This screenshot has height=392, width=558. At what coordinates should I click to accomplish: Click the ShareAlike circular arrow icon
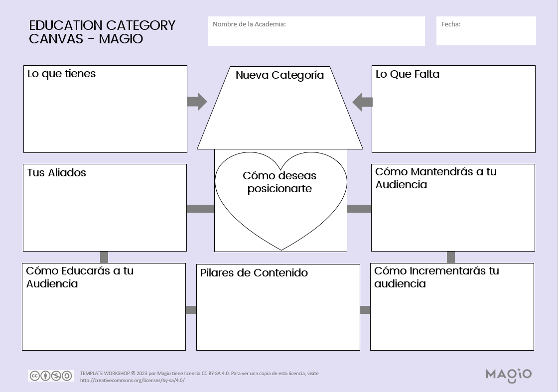click(x=66, y=375)
